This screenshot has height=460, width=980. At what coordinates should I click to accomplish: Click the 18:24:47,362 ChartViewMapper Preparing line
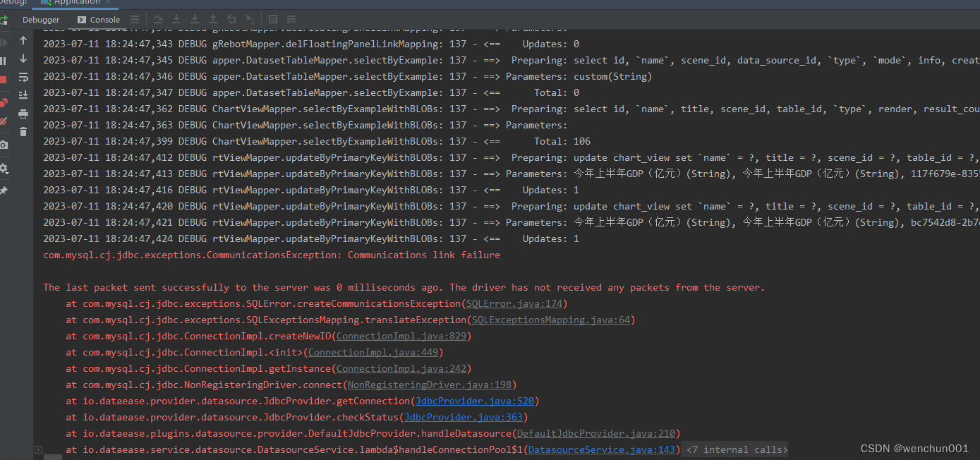[512, 109]
